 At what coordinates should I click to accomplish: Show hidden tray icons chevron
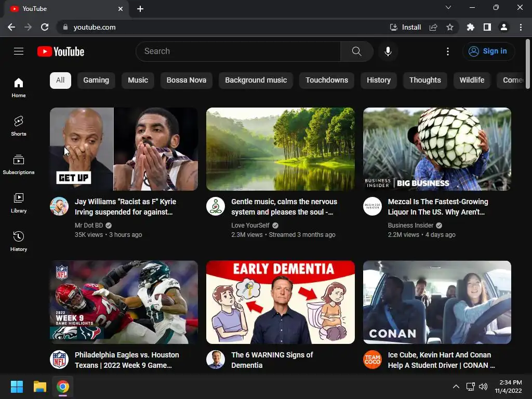[x=456, y=387]
